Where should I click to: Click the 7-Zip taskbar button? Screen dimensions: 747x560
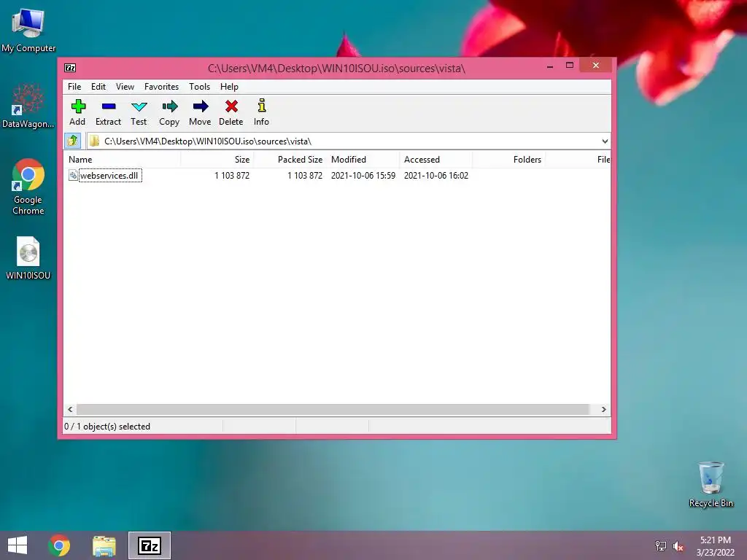pos(150,545)
